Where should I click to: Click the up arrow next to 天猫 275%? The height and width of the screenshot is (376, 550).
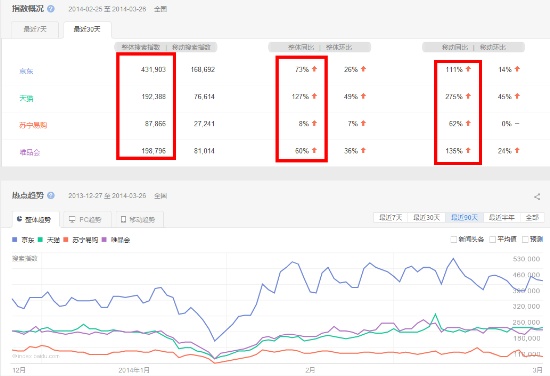click(x=468, y=96)
